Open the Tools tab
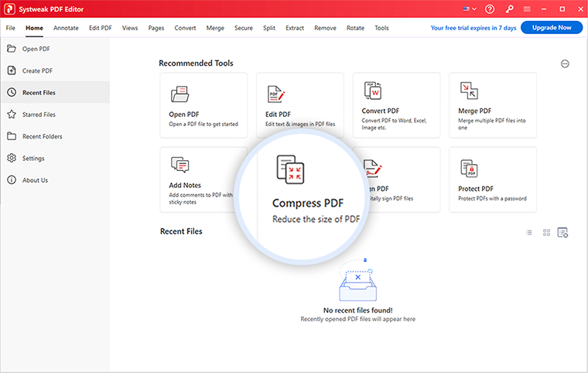The image size is (588, 373). pyautogui.click(x=381, y=28)
